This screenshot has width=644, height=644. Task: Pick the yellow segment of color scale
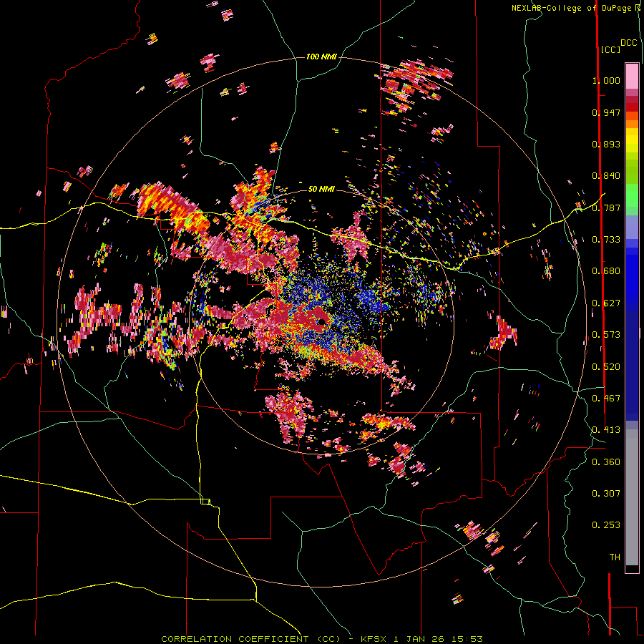632,140
